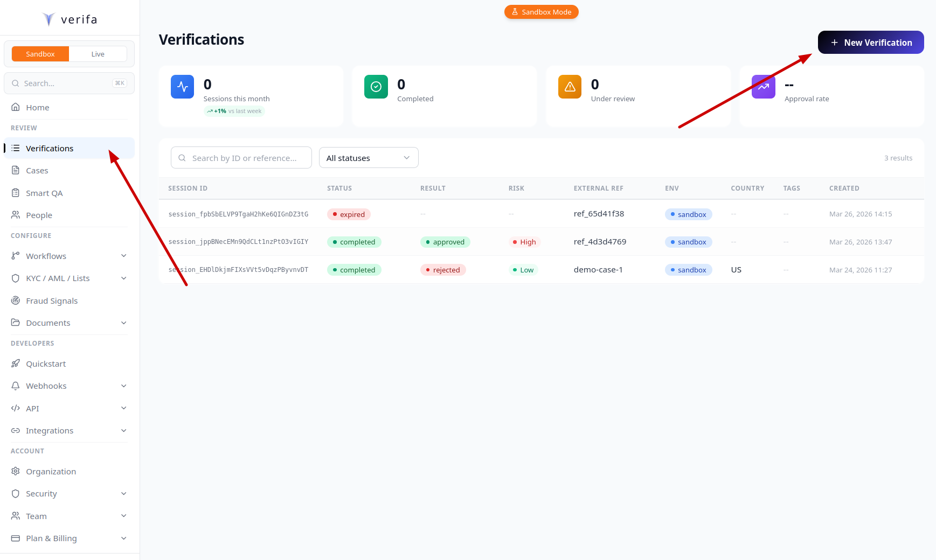Click the +1% vs last week badge

[234, 111]
